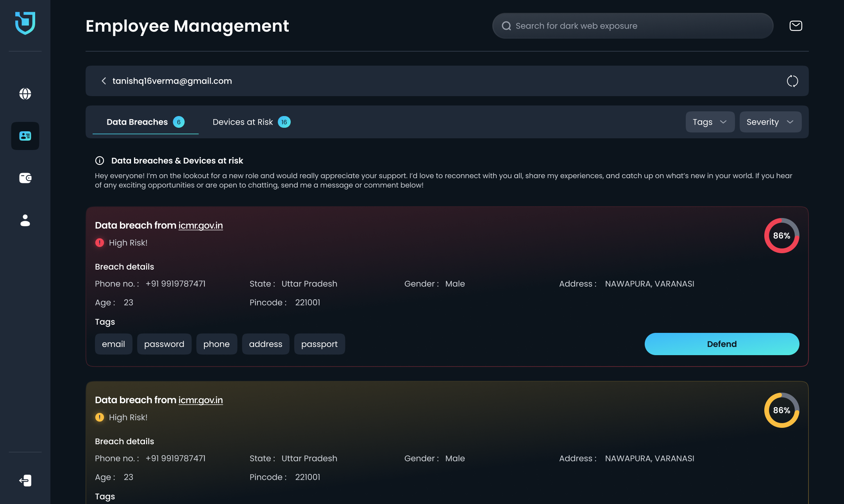Screen dimensions: 844x504
Task: Click NAWAPURA, VARANASI address in first breach card
Action: point(649,284)
